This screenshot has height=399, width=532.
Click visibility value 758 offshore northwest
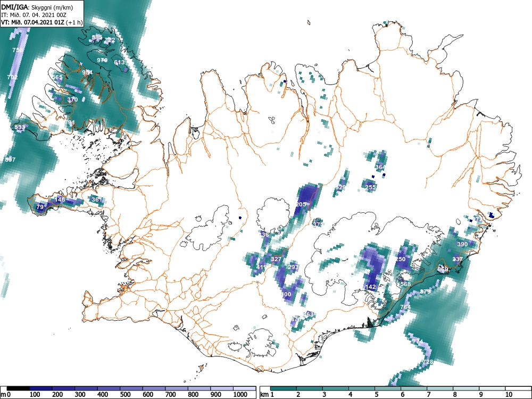tap(18, 50)
